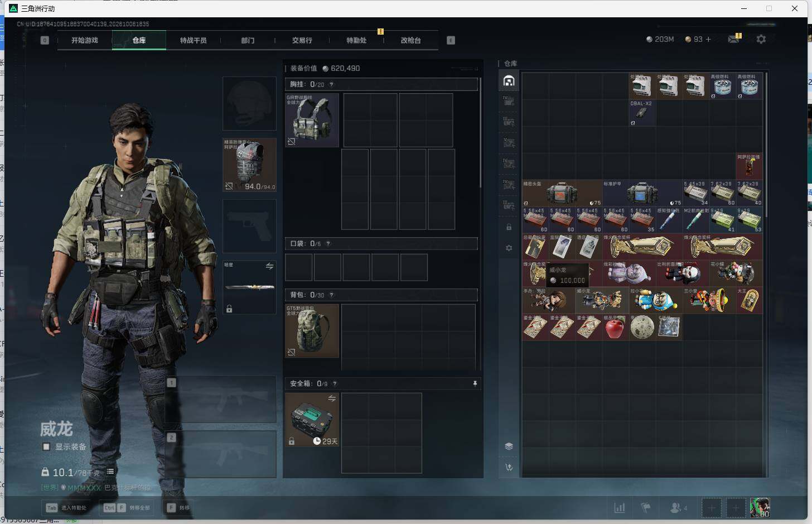Click the safe box with 29天 timer

pyautogui.click(x=312, y=420)
